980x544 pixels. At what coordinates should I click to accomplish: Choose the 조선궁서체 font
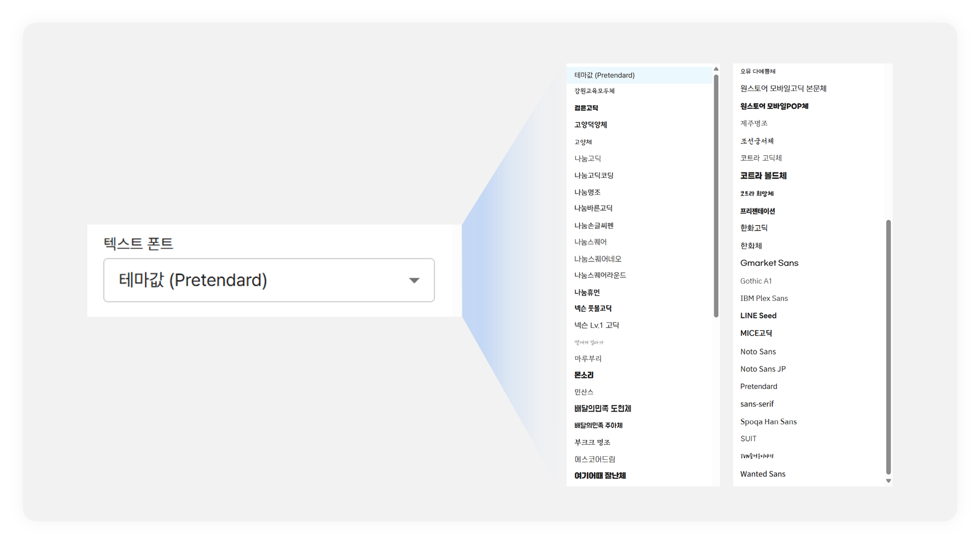tap(756, 141)
